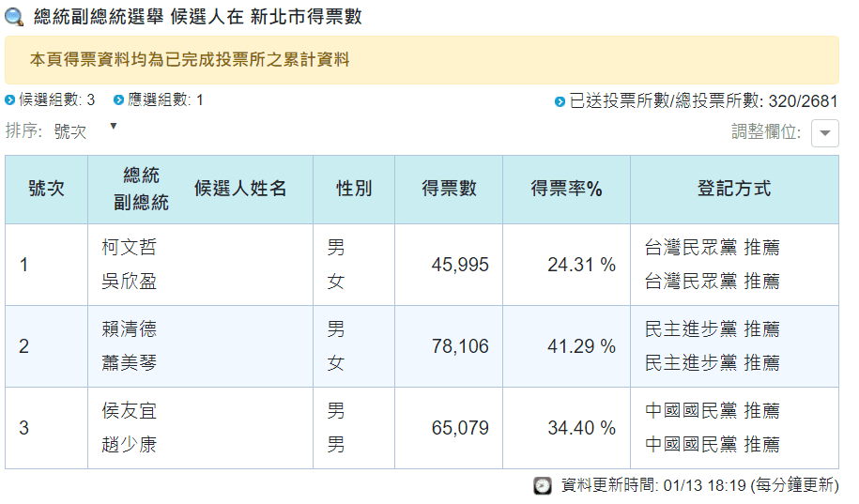Image resolution: width=859 pixels, height=504 pixels.
Task: Select candidate name 賴清德
Action: [x=130, y=329]
